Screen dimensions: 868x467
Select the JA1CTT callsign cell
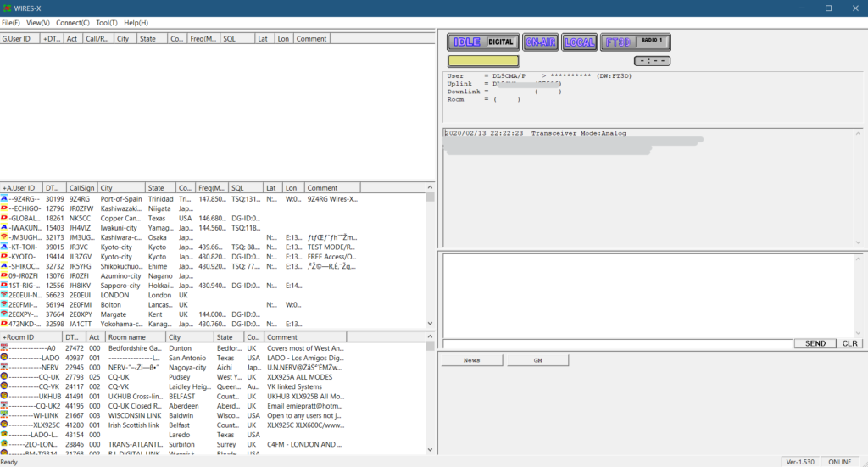pos(80,325)
